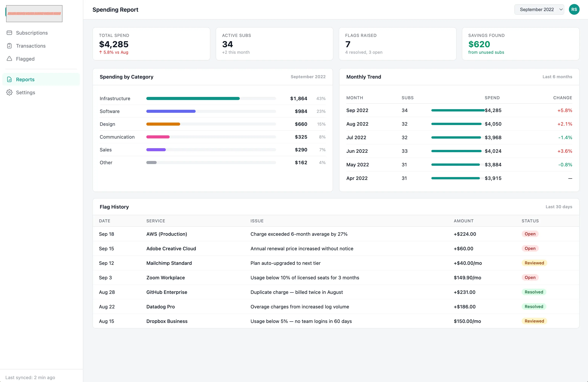Select the Zoom Workplace flag row
This screenshot has width=588, height=382.
[x=336, y=277]
